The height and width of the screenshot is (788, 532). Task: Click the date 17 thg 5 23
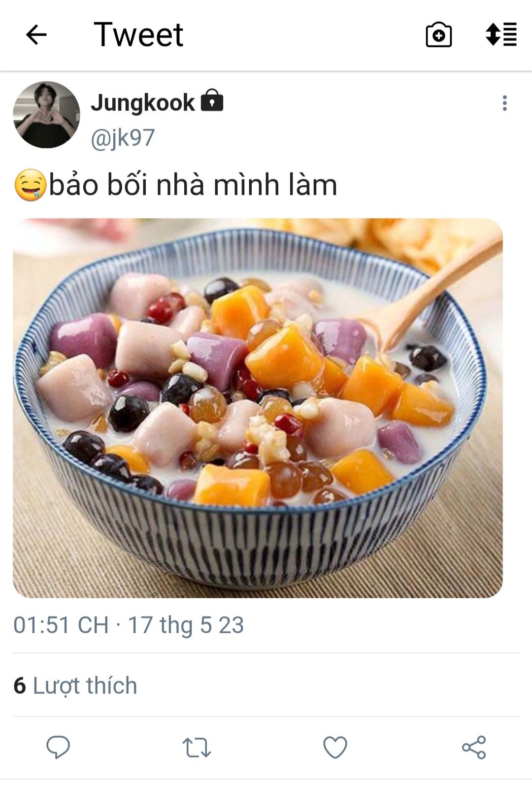186,625
